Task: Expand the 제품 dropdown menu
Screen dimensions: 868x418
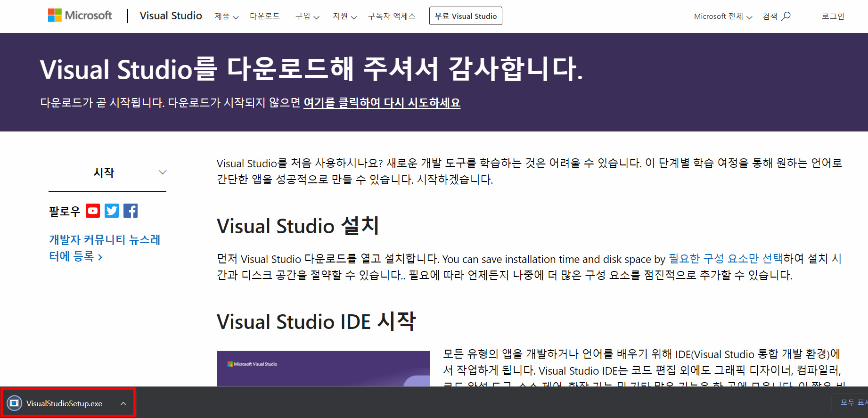Action: 227,16
